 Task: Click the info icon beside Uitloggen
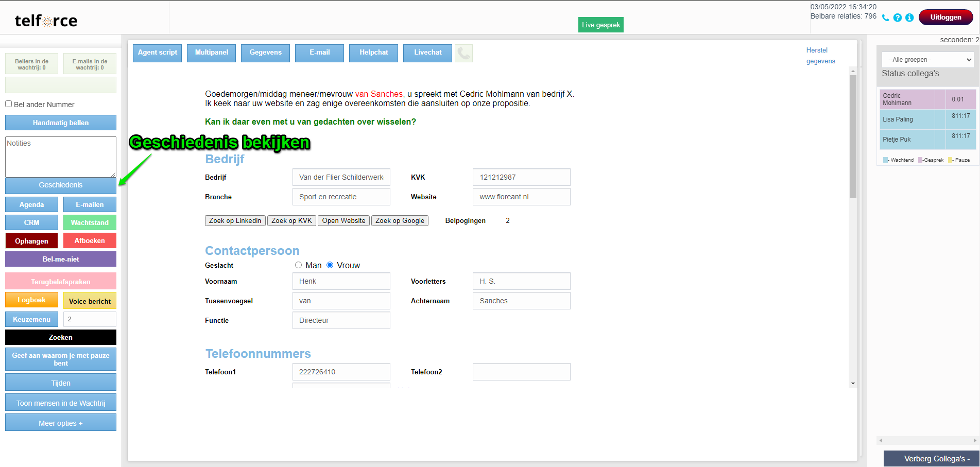[x=909, y=18]
